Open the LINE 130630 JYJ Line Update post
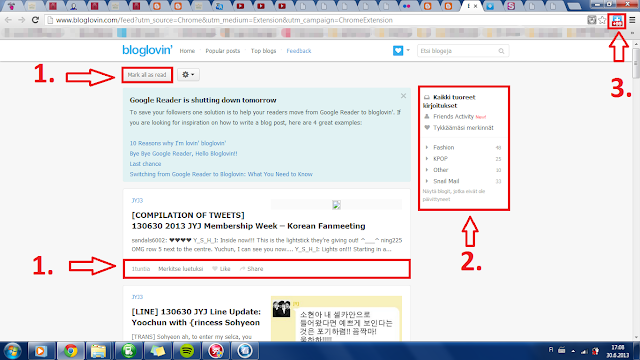640x360 pixels. 196,317
